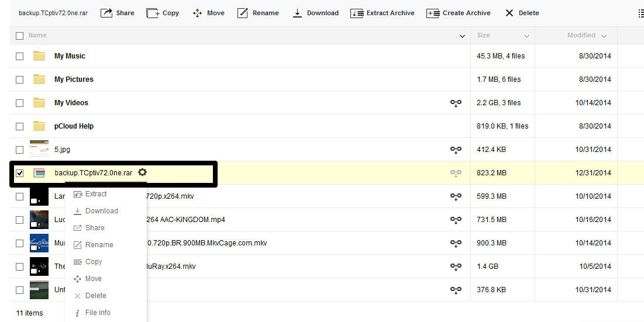Viewport: 644px width, 322px height.
Task: Click the Move toolbar button
Action: point(209,13)
